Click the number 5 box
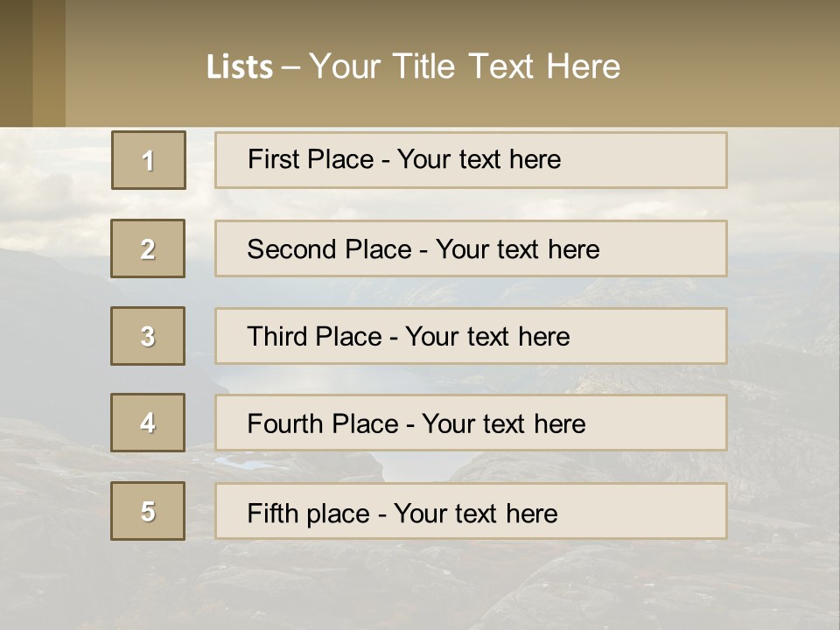 (148, 511)
